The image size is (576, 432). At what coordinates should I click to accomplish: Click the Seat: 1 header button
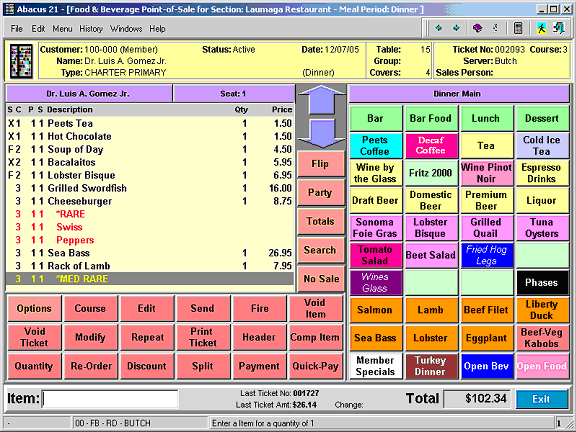click(233, 94)
